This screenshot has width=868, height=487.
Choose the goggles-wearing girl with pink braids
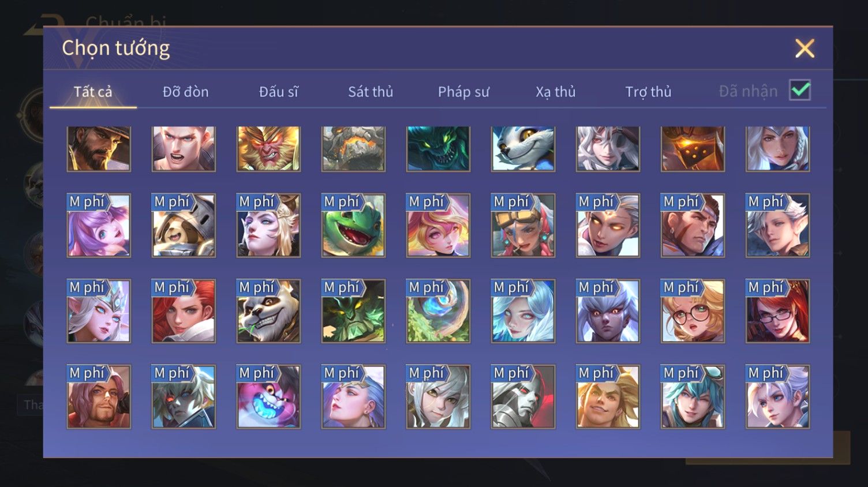(523, 226)
